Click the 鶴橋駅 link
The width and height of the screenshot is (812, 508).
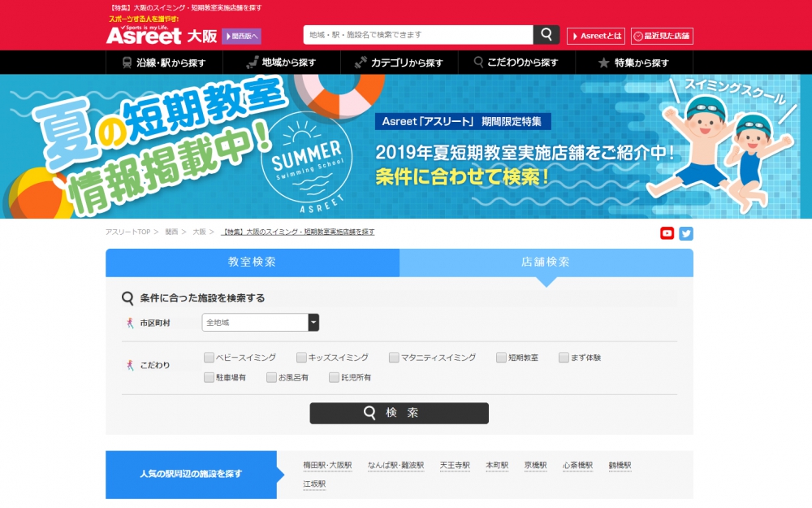pos(620,466)
